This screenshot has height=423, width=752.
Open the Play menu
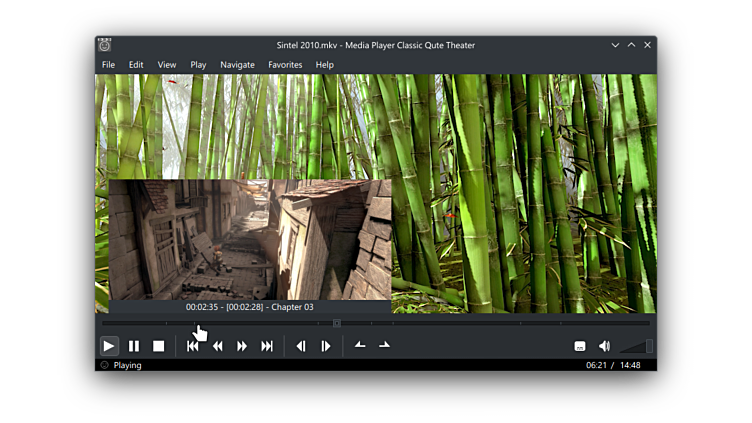pyautogui.click(x=198, y=65)
